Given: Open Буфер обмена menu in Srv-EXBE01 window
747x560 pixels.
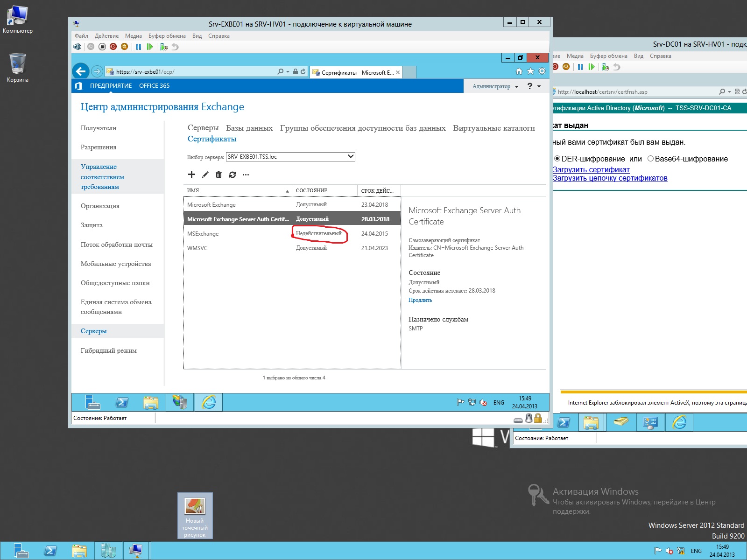Looking at the screenshot, I should tap(167, 36).
